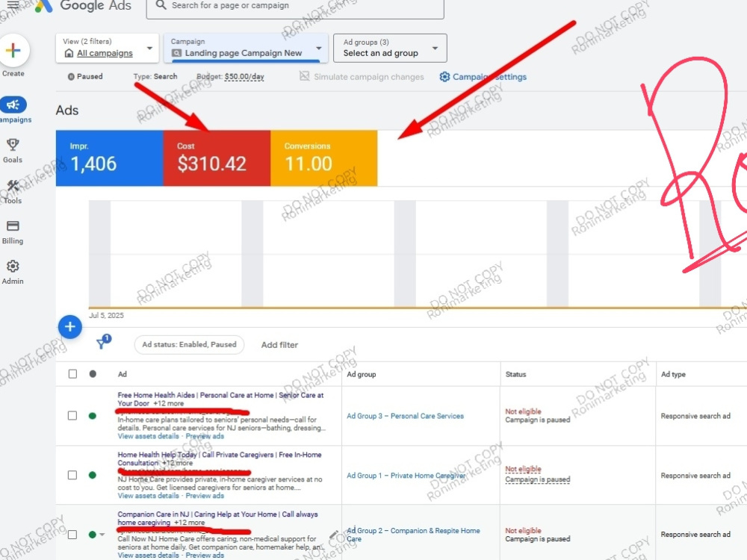
Task: Open the hamburger main menu
Action: [x=13, y=4]
